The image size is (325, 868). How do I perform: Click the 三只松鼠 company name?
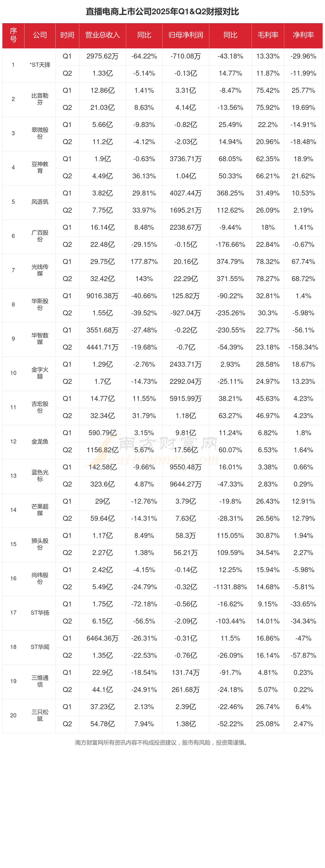(x=40, y=715)
